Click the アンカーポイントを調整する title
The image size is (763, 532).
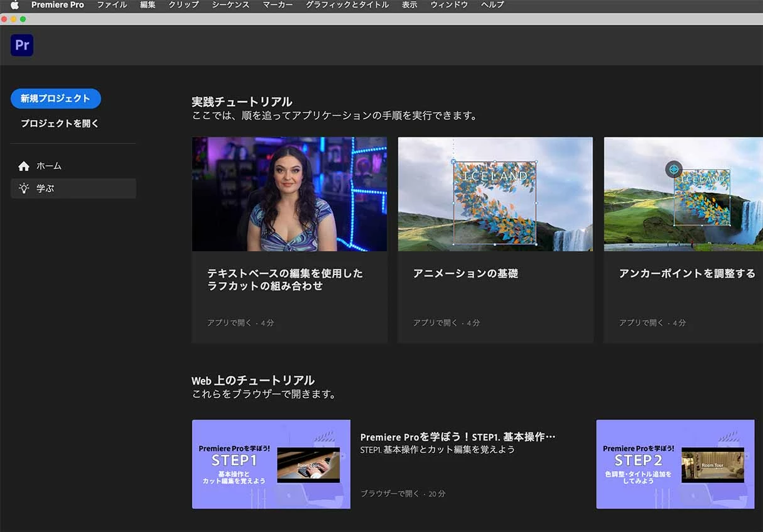pos(687,274)
